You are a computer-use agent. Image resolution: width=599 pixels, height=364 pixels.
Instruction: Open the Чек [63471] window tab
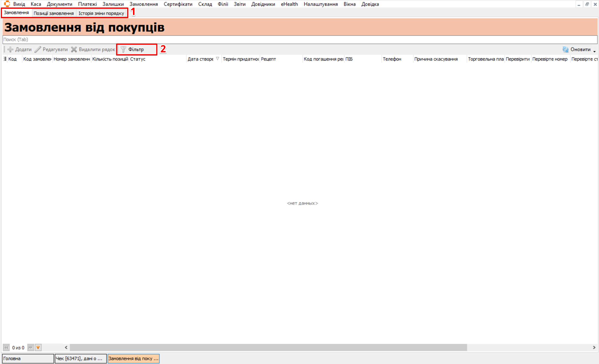click(80, 358)
